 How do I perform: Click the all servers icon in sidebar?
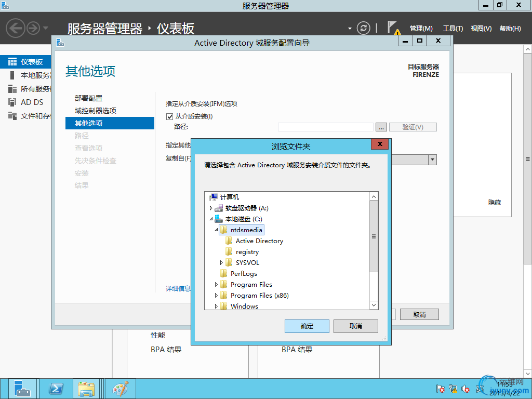coord(12,89)
